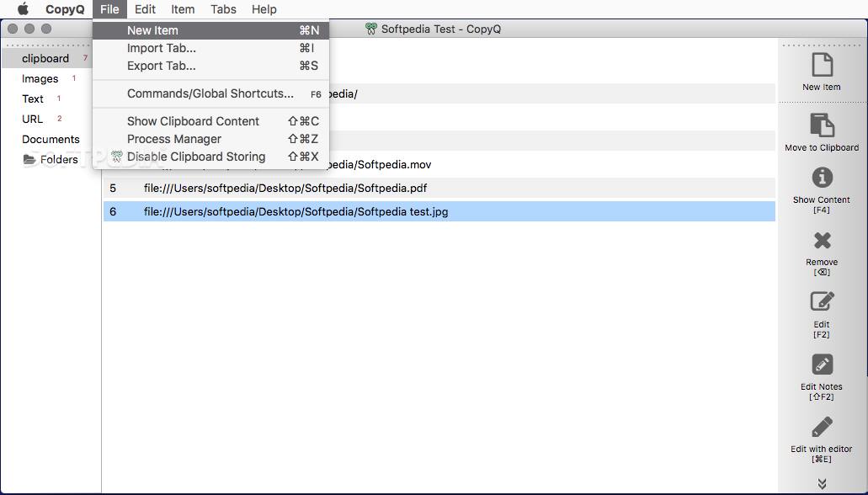Screen dimensions: 868x495
Task: Click the Move to Clipboard icon
Action: click(x=822, y=125)
